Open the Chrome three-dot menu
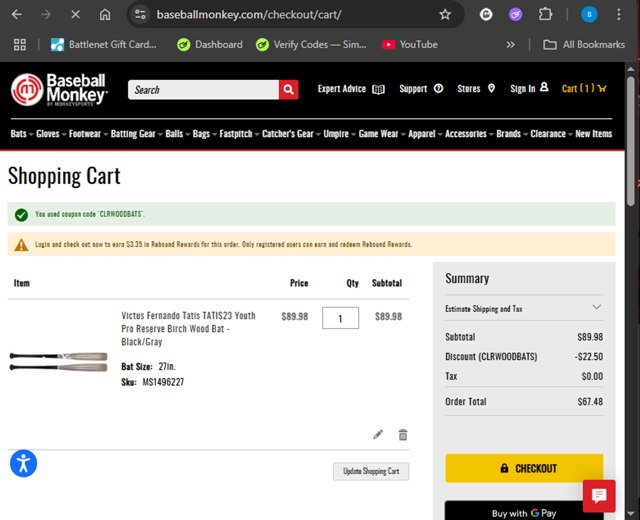Image resolution: width=640 pixels, height=520 pixels. click(x=619, y=15)
